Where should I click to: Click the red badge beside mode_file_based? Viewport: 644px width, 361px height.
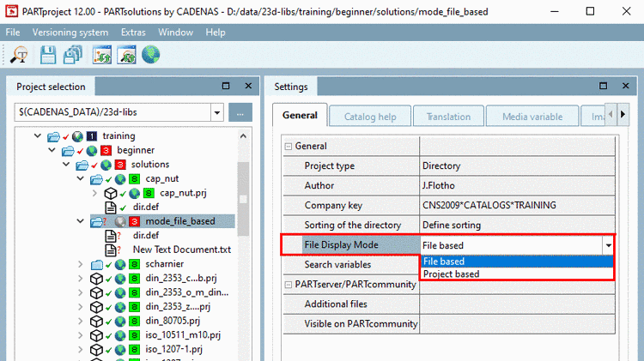click(134, 222)
